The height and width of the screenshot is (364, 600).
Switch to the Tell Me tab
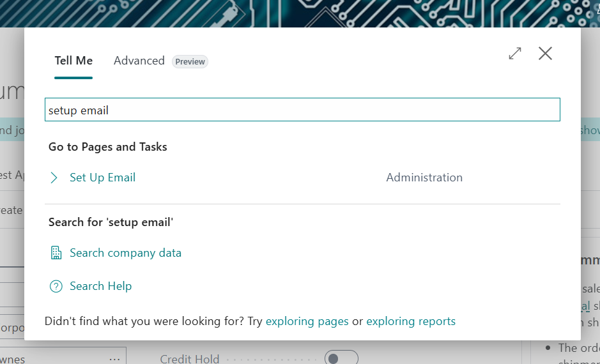pyautogui.click(x=73, y=61)
